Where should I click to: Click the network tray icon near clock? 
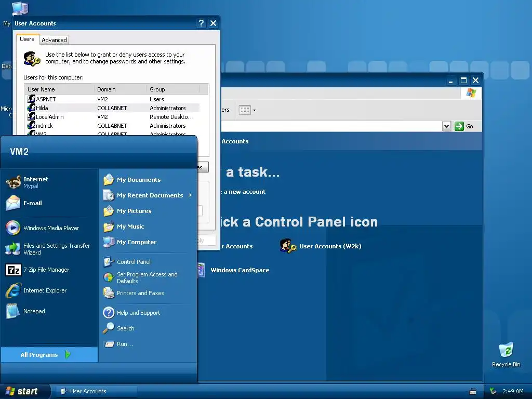[494, 391]
